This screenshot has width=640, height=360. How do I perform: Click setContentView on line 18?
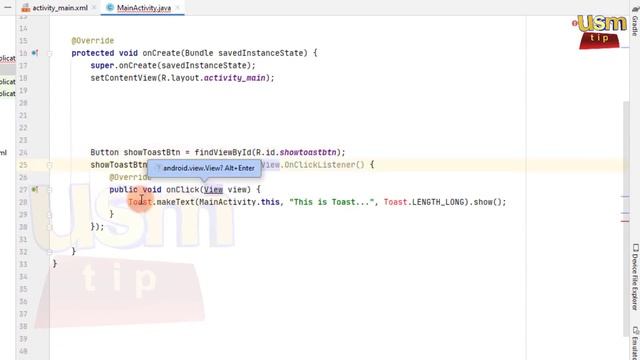coord(124,78)
